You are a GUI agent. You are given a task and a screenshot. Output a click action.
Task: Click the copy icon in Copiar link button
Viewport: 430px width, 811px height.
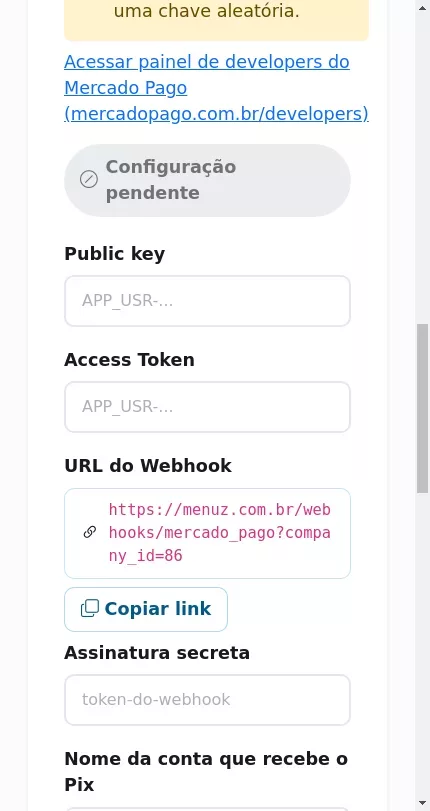tap(90, 609)
